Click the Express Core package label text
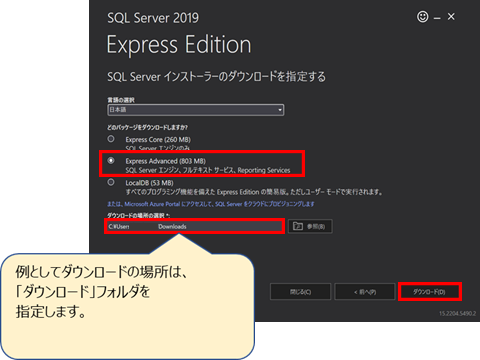The height and width of the screenshot is (360, 480). pos(158,139)
